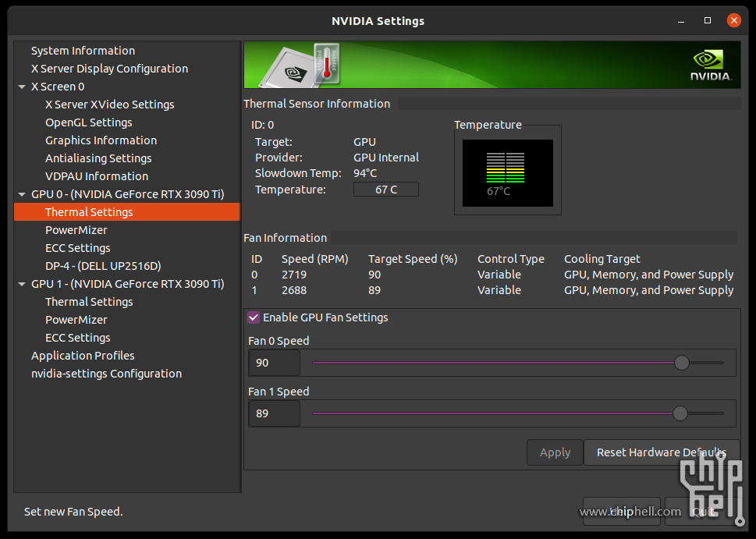Maximize the NVIDIA Settings window

click(x=708, y=20)
